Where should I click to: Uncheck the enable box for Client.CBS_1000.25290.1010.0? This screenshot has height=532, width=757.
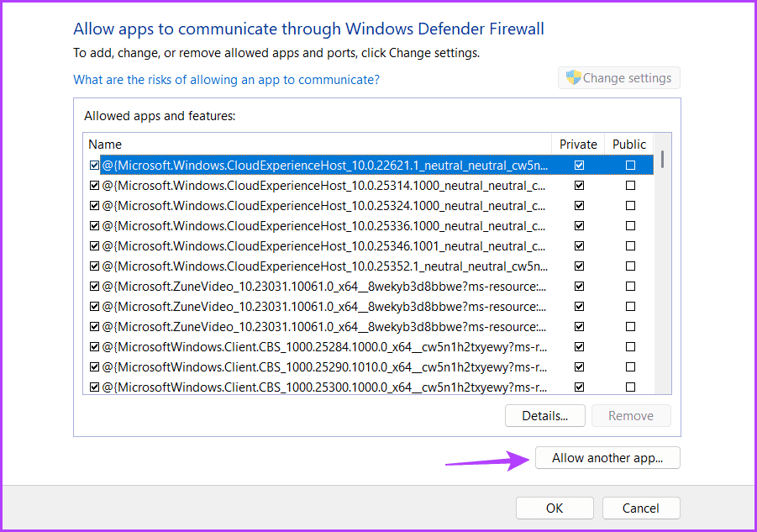click(95, 367)
